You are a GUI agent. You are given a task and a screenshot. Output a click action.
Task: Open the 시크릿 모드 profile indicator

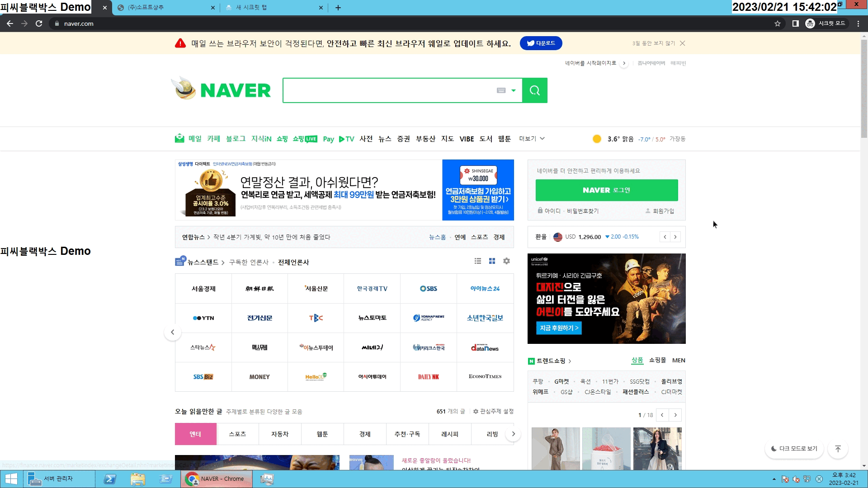click(826, 23)
